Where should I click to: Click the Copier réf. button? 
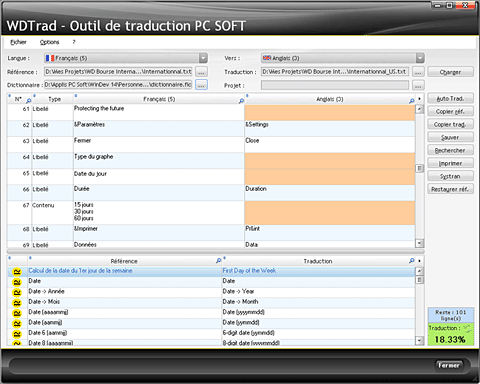click(450, 112)
